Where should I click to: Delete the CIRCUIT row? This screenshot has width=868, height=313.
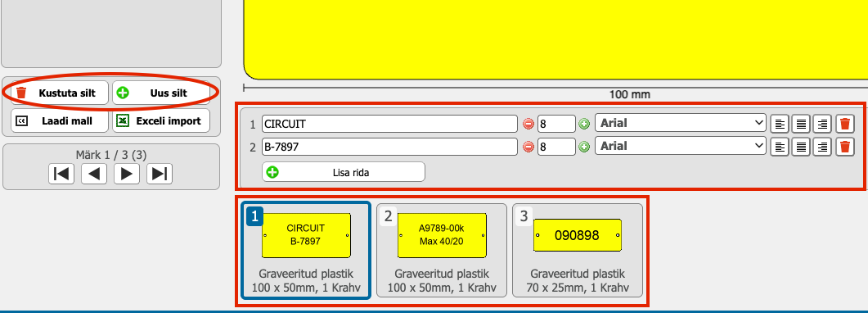pyautogui.click(x=845, y=124)
